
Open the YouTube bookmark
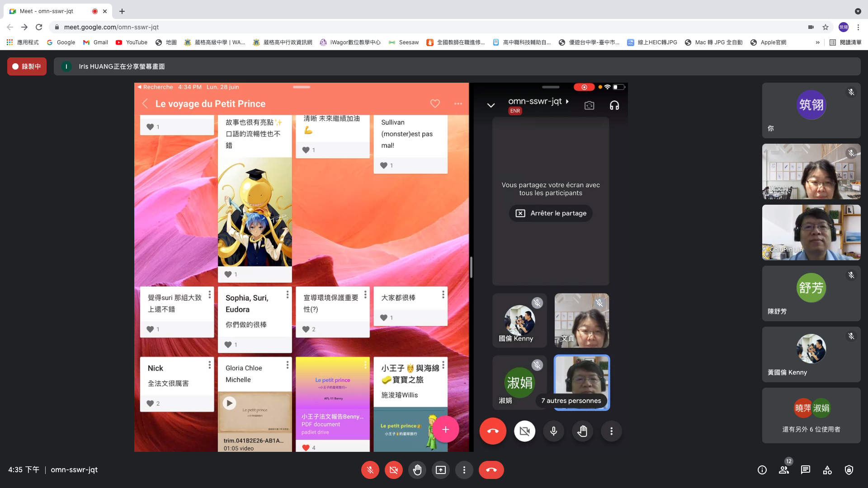point(132,42)
